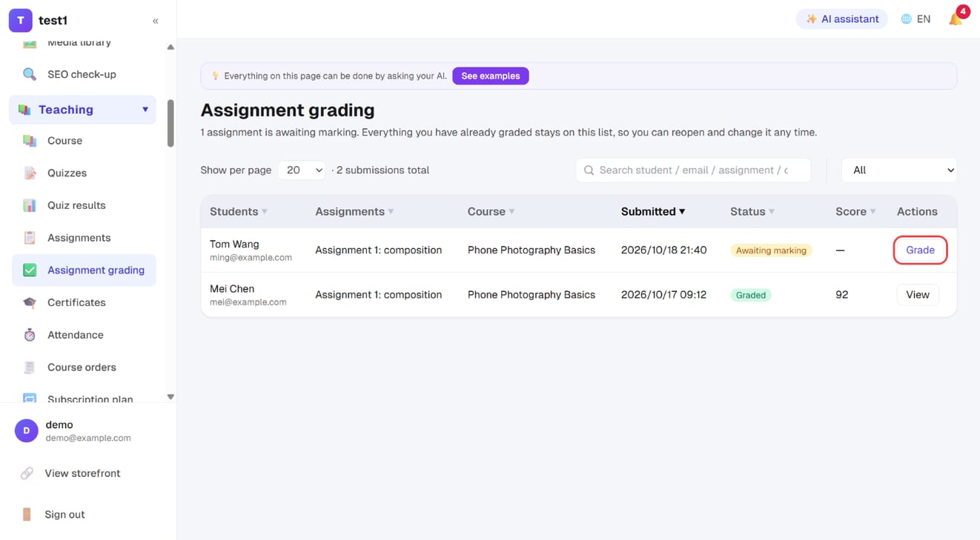Click the Actions column header
The height and width of the screenshot is (540, 980).
pyautogui.click(x=917, y=212)
